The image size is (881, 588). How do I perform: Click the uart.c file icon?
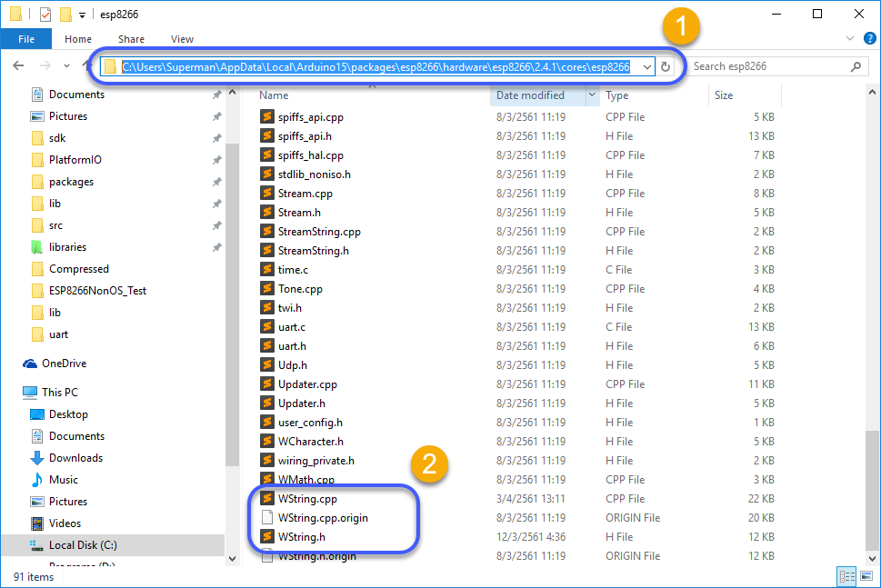click(x=267, y=326)
